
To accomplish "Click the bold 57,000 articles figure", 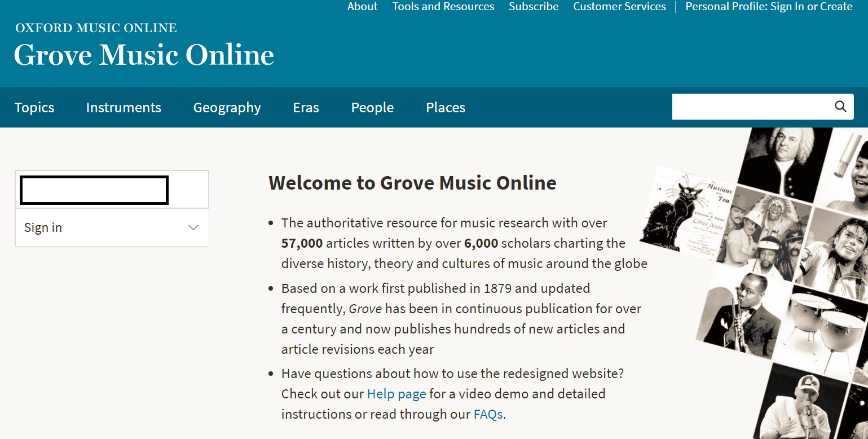I will click(x=302, y=243).
